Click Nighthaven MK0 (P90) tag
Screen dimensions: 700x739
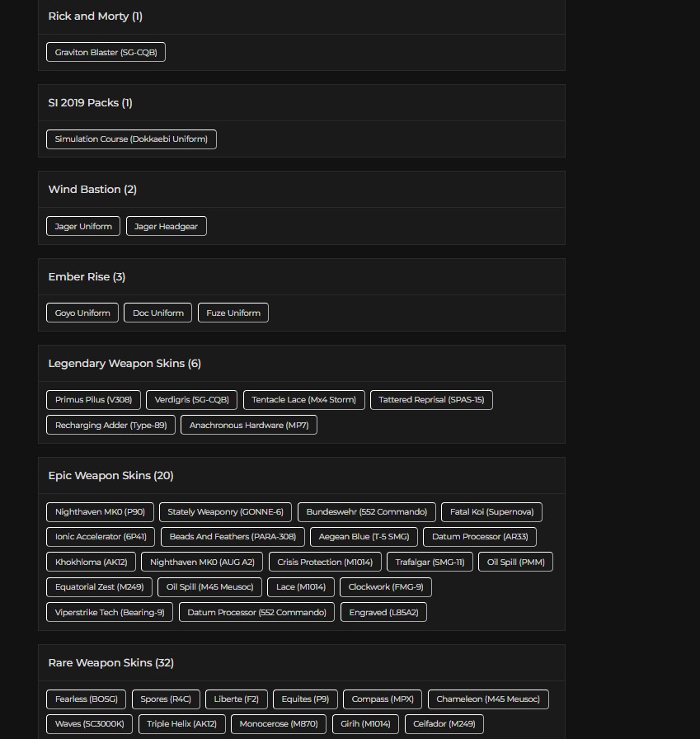pyautogui.click(x=101, y=512)
